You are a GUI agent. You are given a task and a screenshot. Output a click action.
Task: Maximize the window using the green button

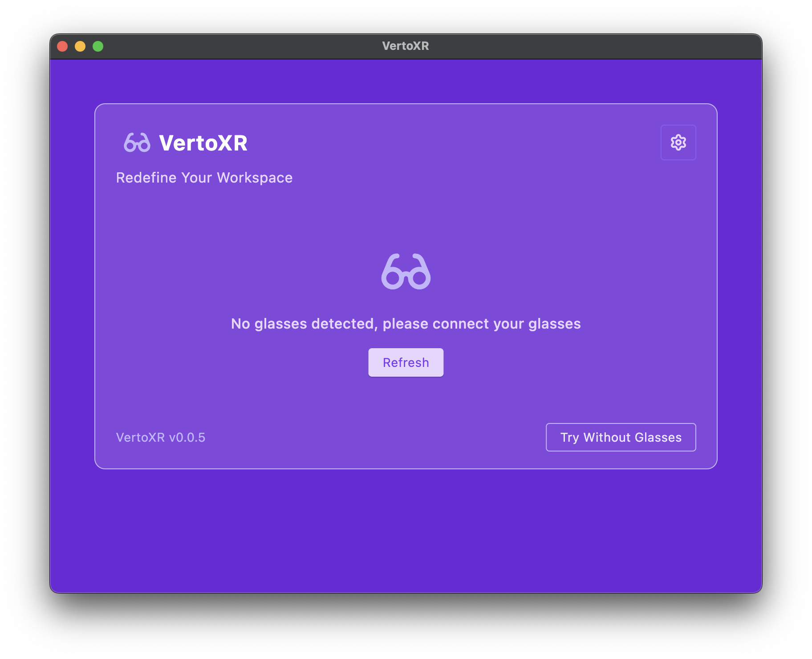[98, 46]
